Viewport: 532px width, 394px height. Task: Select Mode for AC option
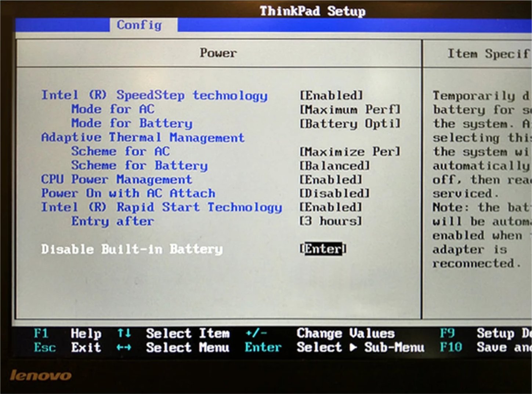point(113,109)
